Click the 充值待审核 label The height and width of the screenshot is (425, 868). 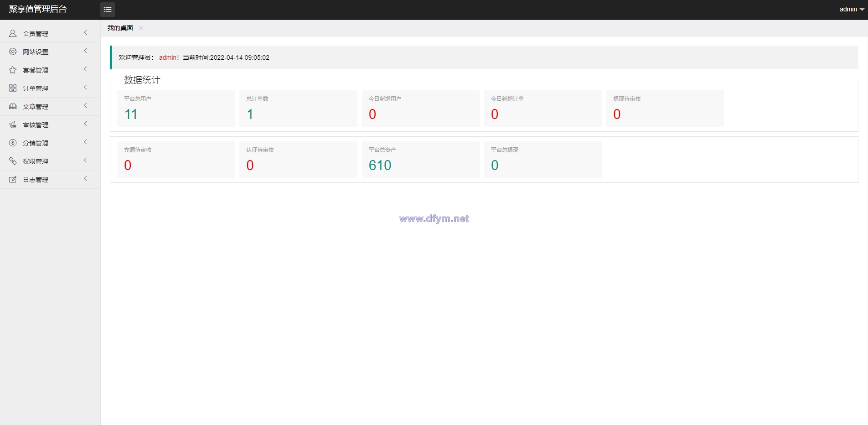138,150
